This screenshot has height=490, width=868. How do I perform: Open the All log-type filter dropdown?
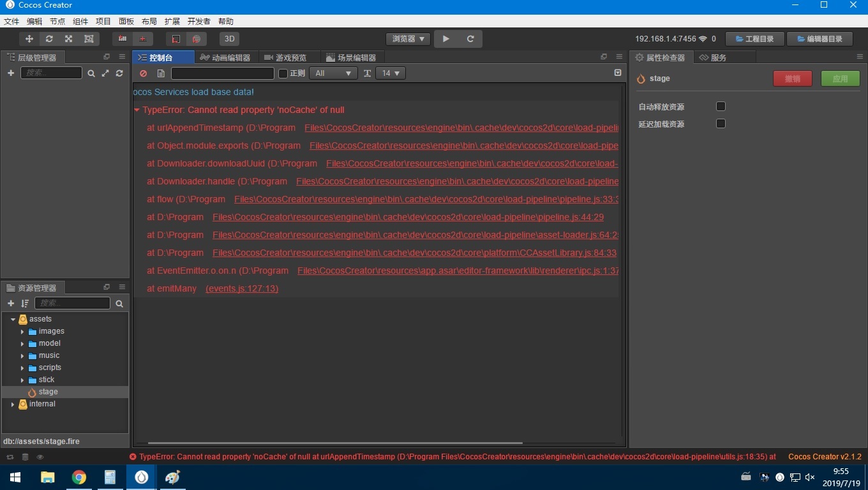[x=333, y=73]
